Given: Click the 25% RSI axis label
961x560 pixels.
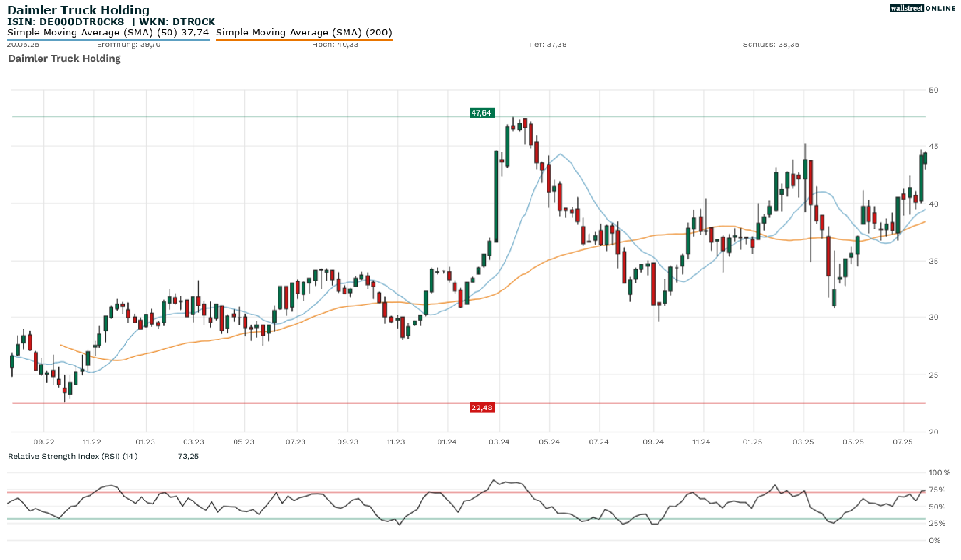Looking at the screenshot, I should (937, 523).
